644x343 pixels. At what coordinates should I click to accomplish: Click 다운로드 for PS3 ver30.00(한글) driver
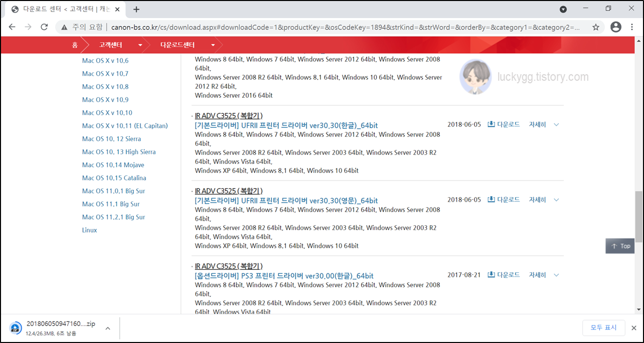[504, 275]
